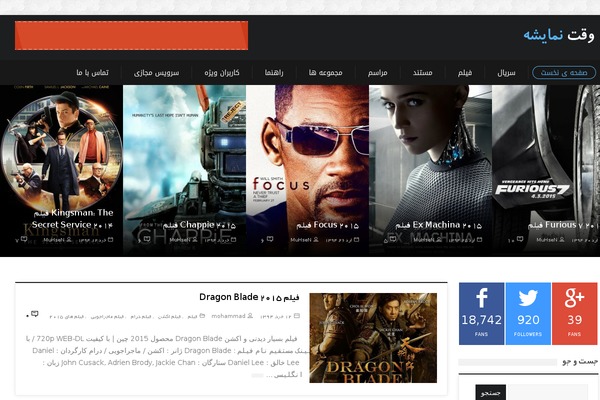Open the Focus 2015 slide title
The width and height of the screenshot is (600, 400).
[328, 225]
